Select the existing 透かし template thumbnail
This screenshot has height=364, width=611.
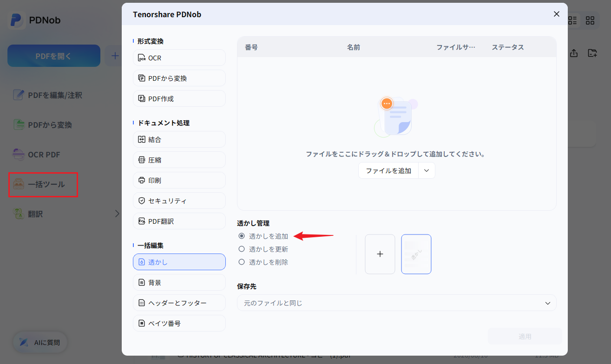416,254
